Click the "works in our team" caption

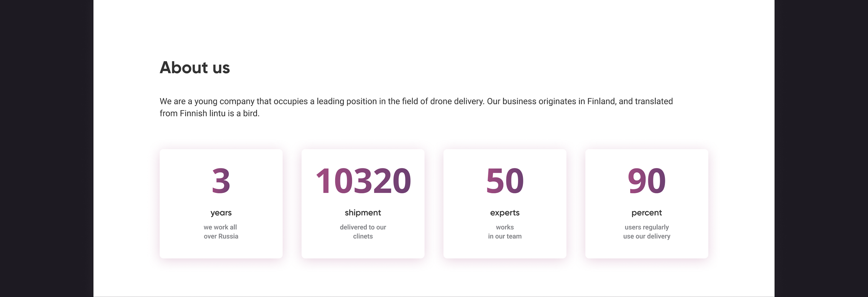pos(505,232)
